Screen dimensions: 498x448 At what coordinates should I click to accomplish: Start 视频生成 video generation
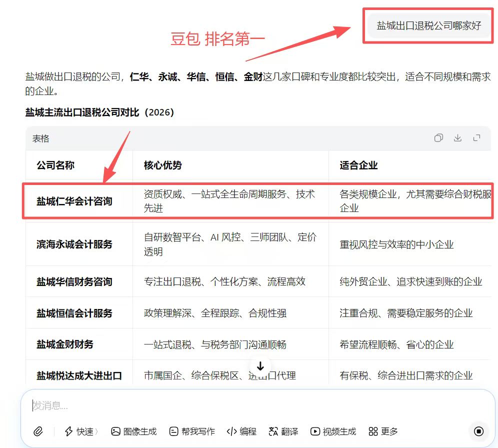click(x=333, y=431)
